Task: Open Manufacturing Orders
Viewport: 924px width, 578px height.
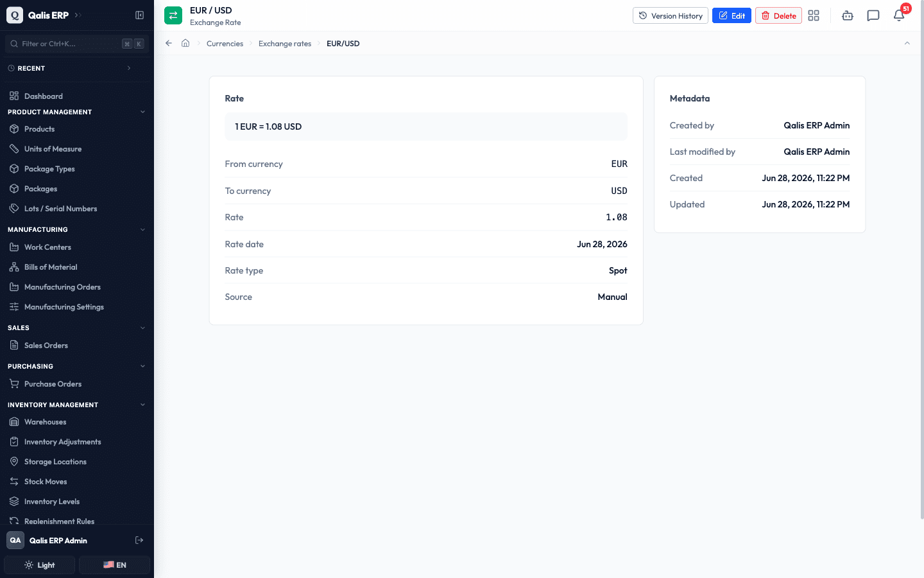Action: point(77,287)
